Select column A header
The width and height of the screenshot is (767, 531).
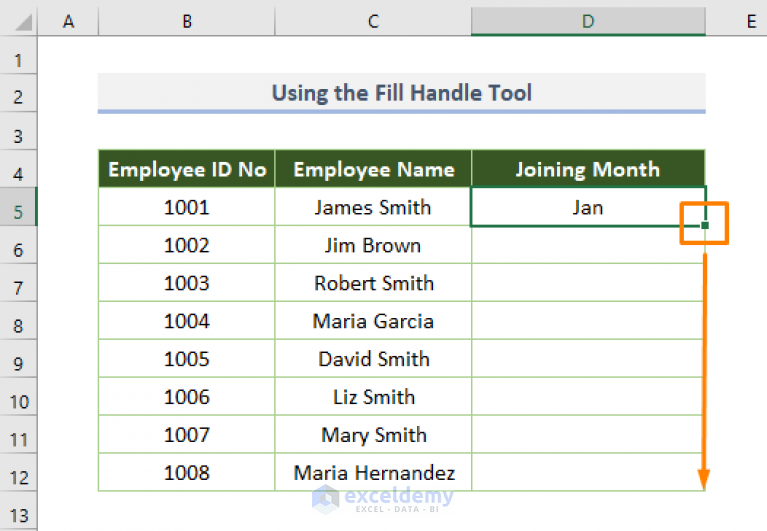(x=68, y=22)
